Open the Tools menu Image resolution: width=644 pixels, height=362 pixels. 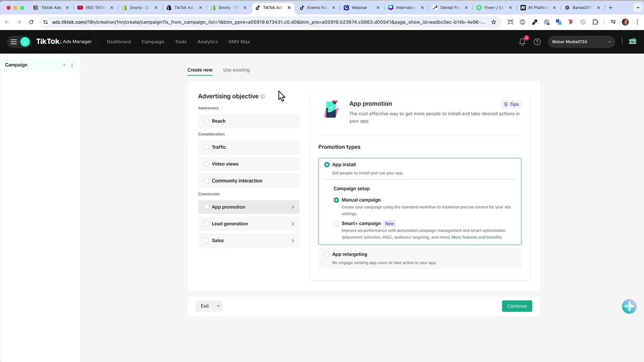click(x=181, y=42)
